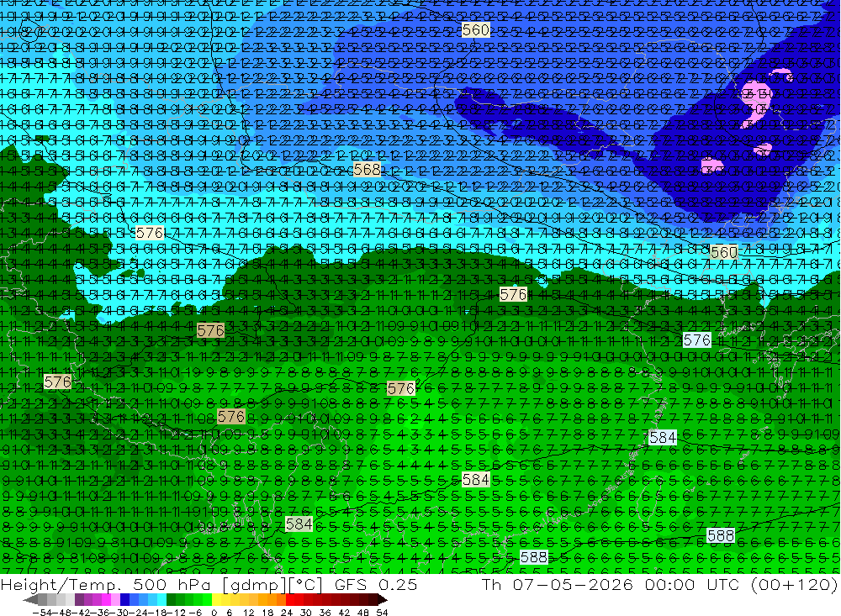Click the legend's positive 12 value
This screenshot has width=841, height=616.
click(x=248, y=613)
